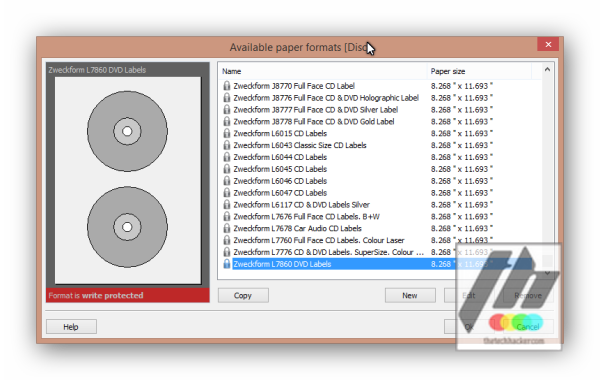Click lock icon next to Zweckform L6047
600x380 pixels.
pos(227,192)
